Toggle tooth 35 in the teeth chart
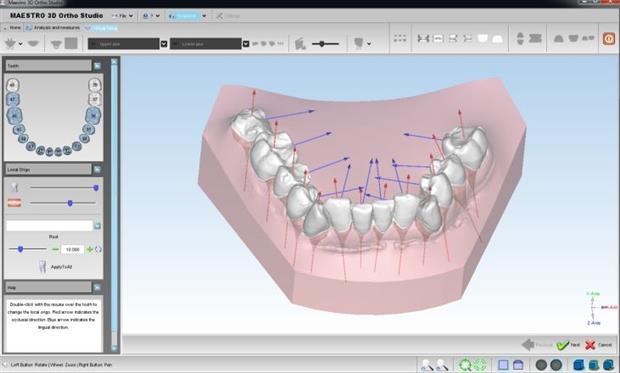Screen dimensions: 620x373 coord(89,129)
